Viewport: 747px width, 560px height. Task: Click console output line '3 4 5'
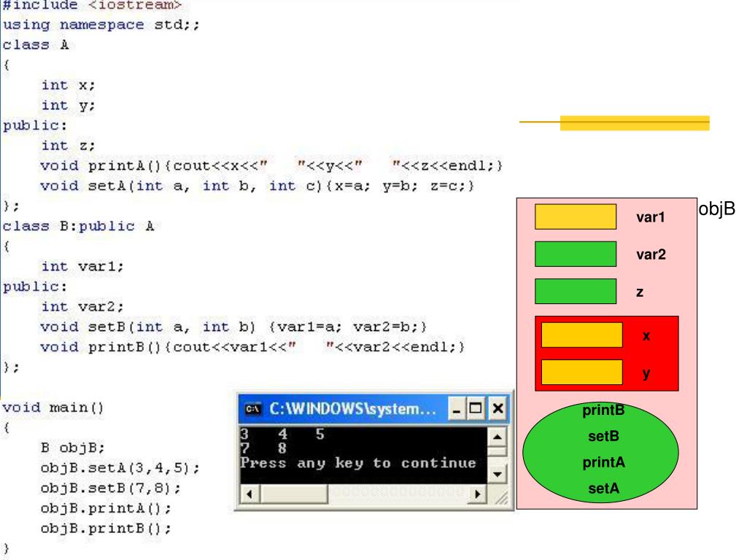(282, 435)
